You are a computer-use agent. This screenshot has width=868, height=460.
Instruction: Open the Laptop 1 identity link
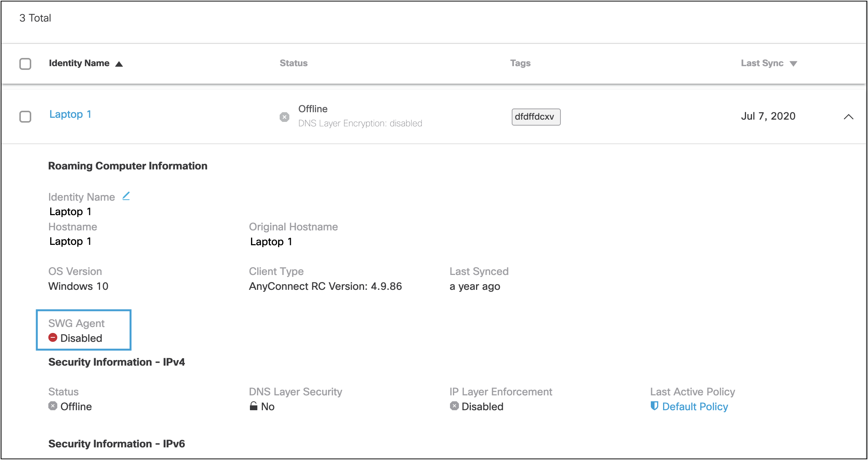70,114
